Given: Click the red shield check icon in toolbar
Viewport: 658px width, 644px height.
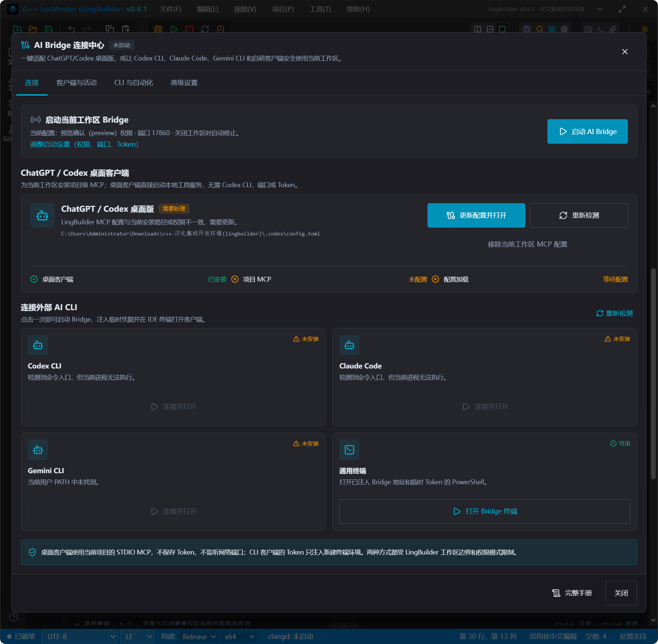Looking at the screenshot, I should 221,29.
